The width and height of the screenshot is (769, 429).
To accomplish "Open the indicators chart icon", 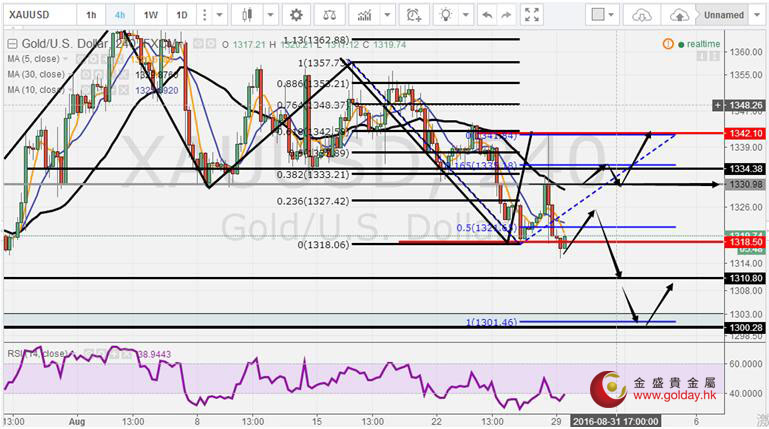I will click(367, 15).
